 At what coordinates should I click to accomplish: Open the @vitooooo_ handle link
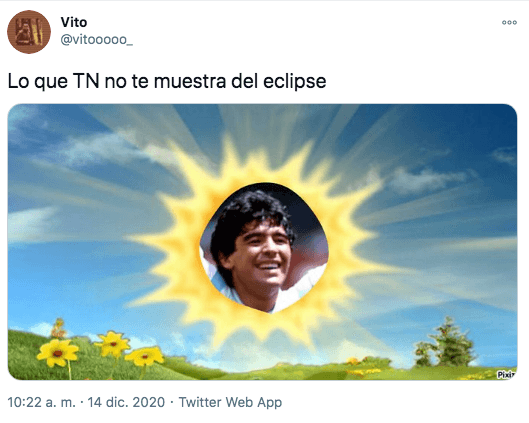pos(96,40)
